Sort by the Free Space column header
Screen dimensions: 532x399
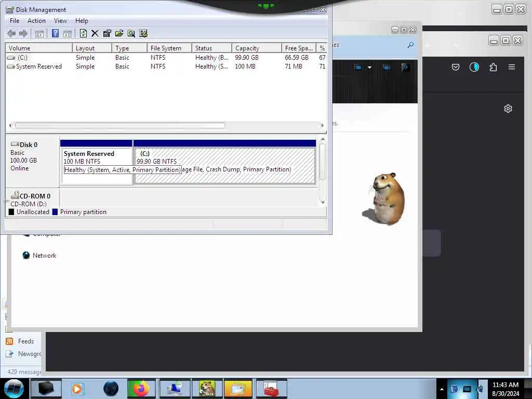[x=299, y=48]
